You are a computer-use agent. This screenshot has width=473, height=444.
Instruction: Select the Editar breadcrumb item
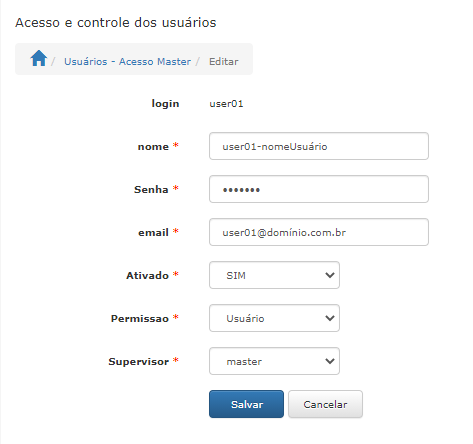tap(223, 62)
